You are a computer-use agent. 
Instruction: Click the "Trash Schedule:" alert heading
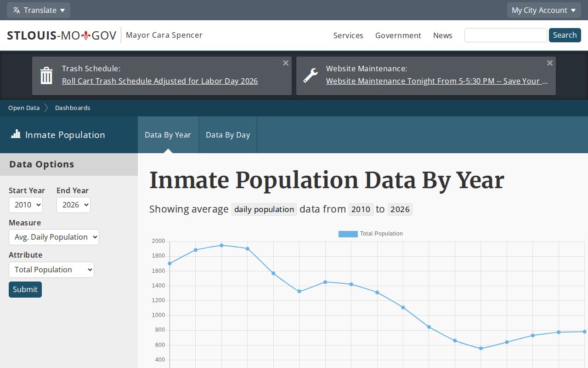click(x=91, y=69)
